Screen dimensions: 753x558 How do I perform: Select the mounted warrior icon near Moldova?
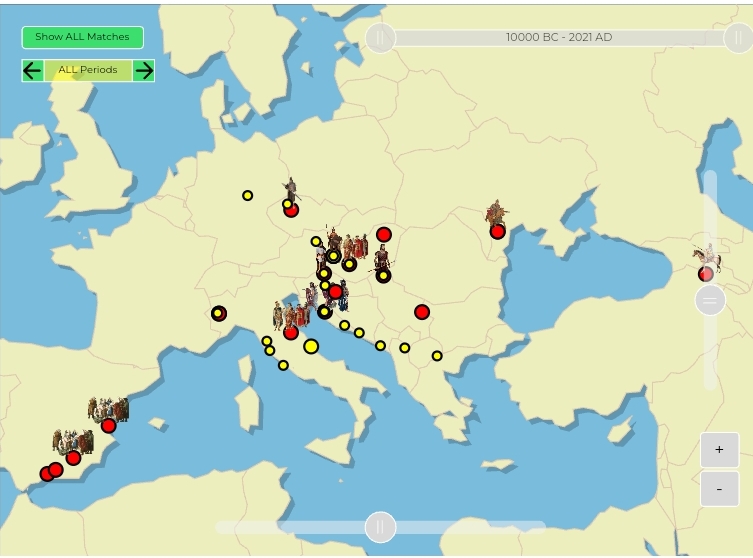[497, 212]
